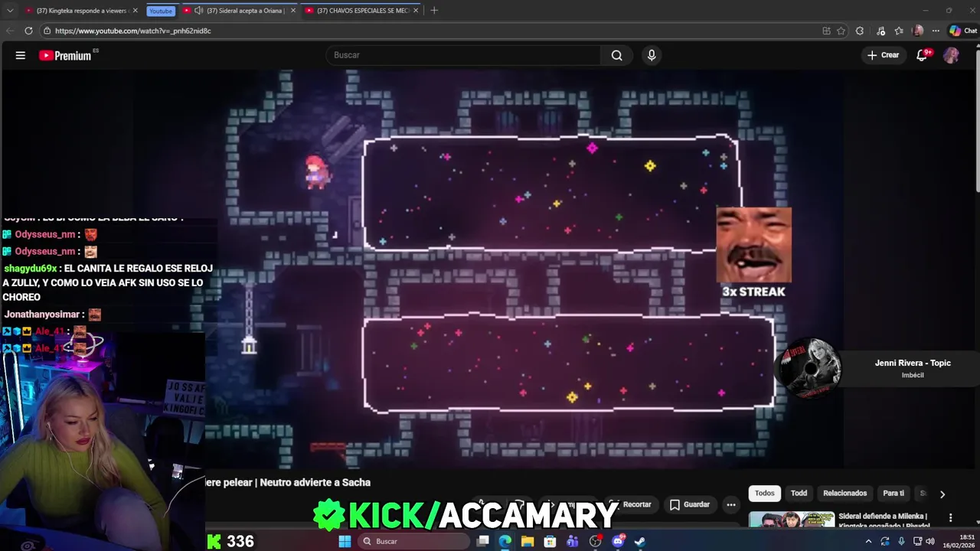Open Microsoft Teams from the taskbar
Viewport: 980px width, 551px height.
573,541
